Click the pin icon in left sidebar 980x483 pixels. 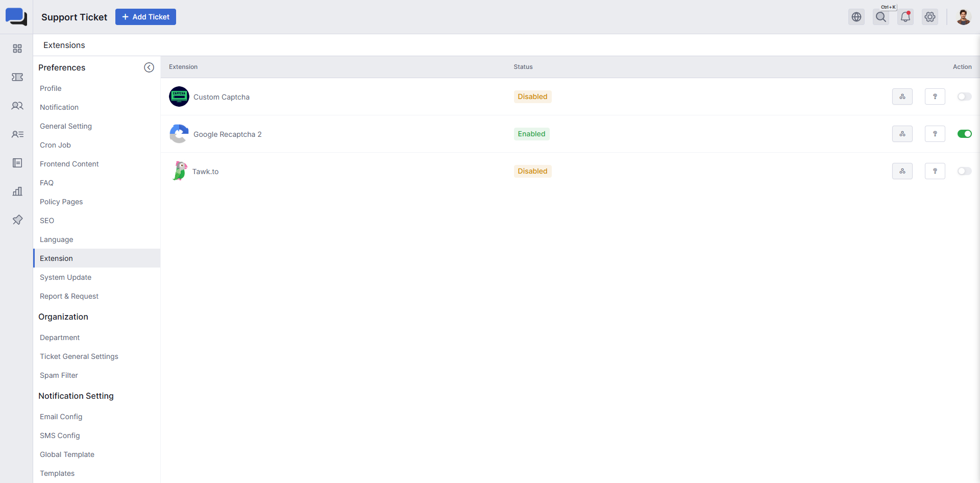click(x=17, y=220)
